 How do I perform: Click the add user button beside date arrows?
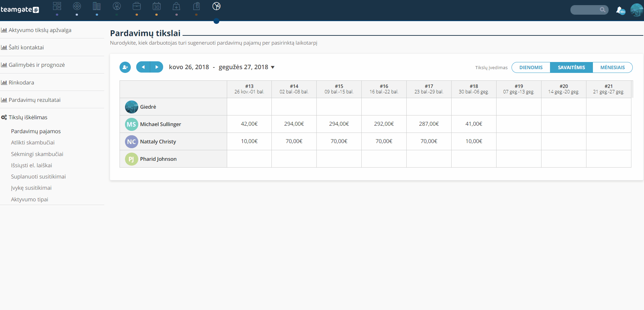pyautogui.click(x=125, y=67)
